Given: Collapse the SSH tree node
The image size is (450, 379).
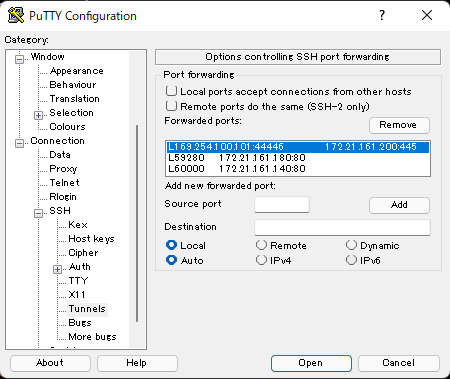Looking at the screenshot, I should [38, 213].
